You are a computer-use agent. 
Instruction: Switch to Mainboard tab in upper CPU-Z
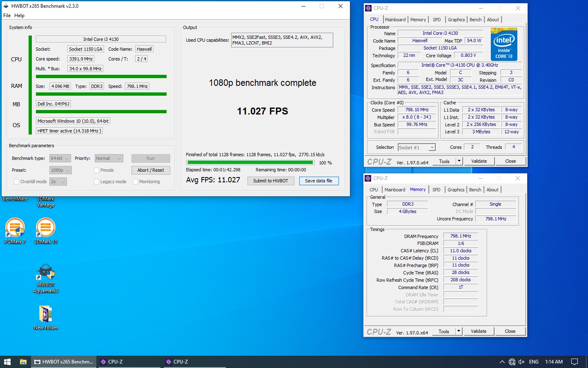(395, 20)
